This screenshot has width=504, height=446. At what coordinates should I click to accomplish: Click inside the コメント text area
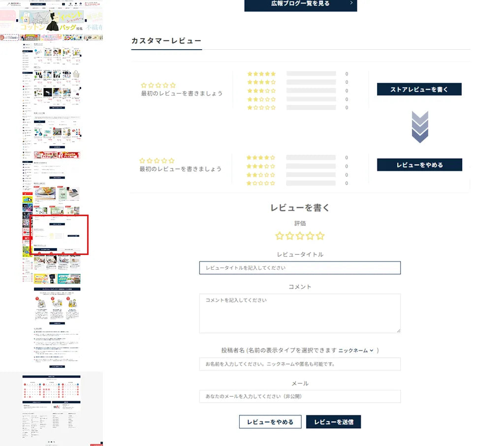tap(300, 313)
